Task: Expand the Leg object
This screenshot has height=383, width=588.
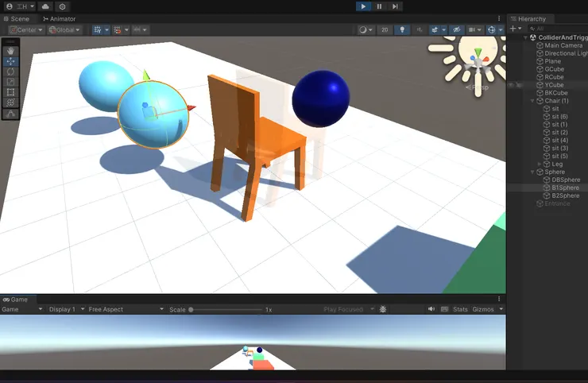Action: (540, 164)
